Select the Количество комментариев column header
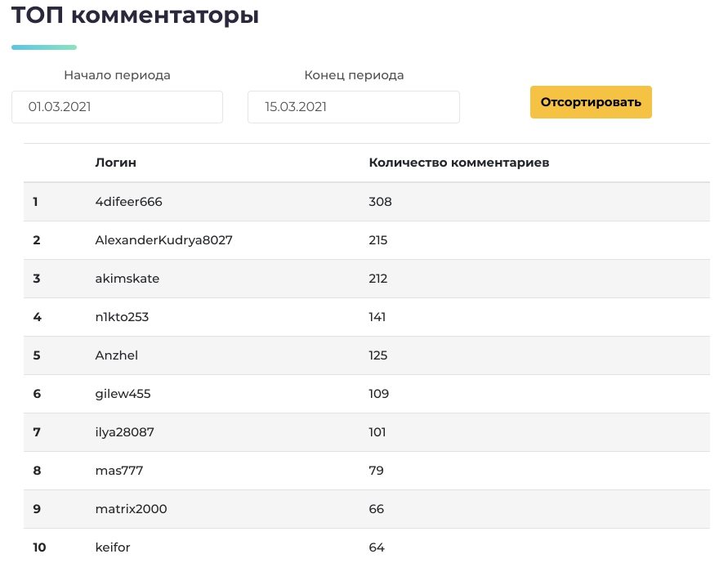 pos(458,163)
